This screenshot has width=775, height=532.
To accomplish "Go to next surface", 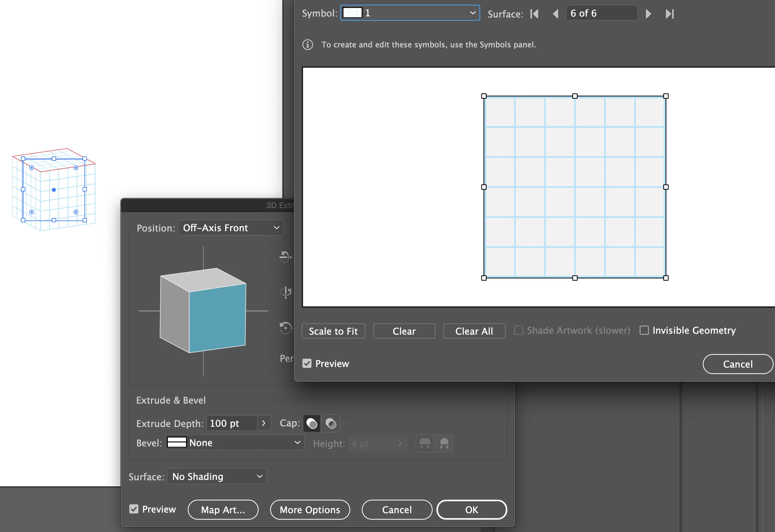I will [x=648, y=14].
